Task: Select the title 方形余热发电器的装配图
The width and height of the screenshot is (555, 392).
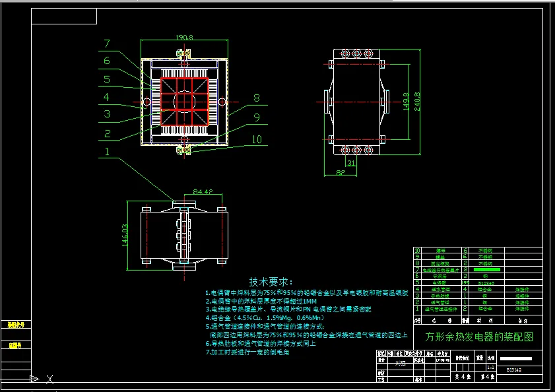Action: coord(479,337)
